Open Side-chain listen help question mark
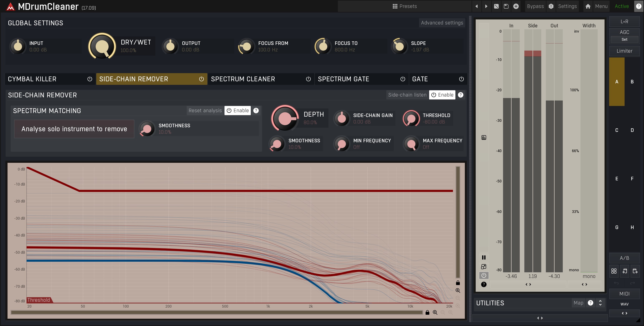This screenshot has width=644, height=326. click(460, 95)
